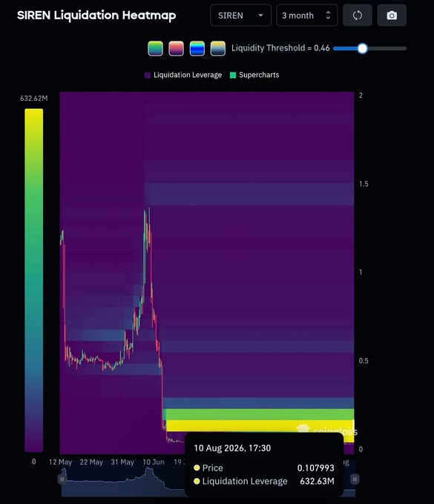This screenshot has height=504, width=434.
Task: Click the '31 May' date axis label
Action: pos(122,462)
